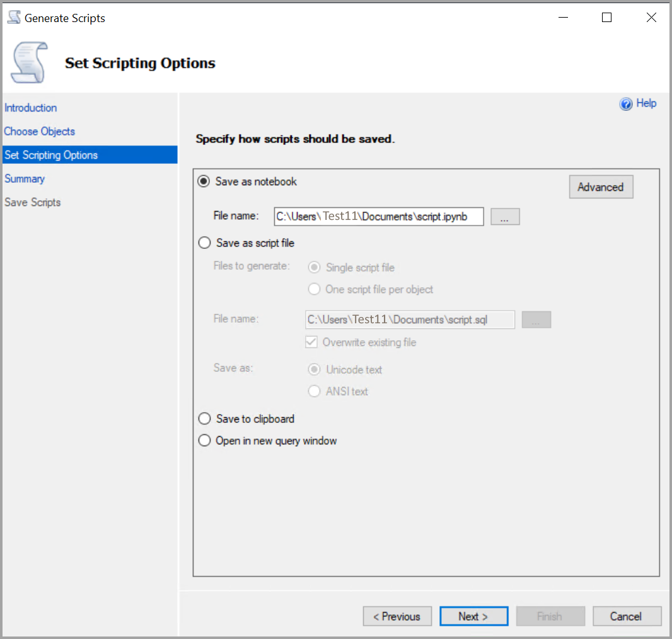Click the Next button to continue
Screen dimensions: 672x639
click(x=473, y=616)
